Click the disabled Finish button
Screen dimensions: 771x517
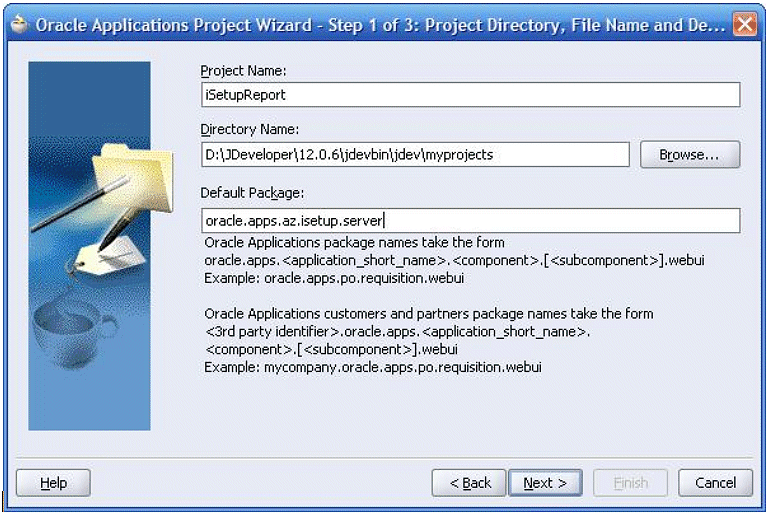pos(630,483)
